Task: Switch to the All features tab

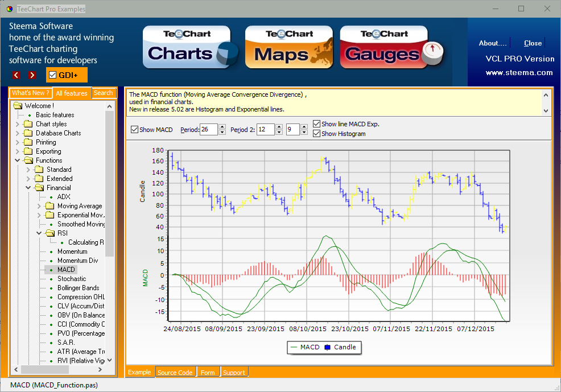Action: click(72, 93)
